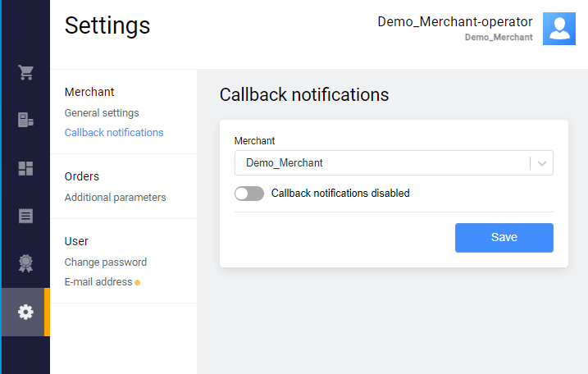Open Demo_Merchant-operator account menu
588x374 pixels.
pos(455,22)
